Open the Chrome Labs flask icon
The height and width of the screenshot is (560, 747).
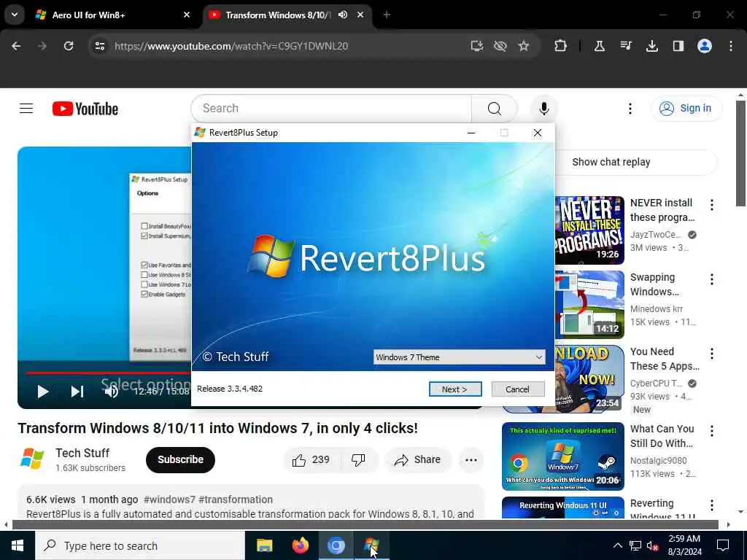coord(600,46)
